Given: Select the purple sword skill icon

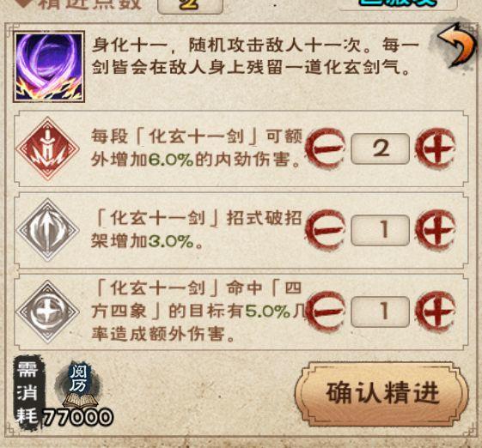Looking at the screenshot, I should [x=49, y=67].
